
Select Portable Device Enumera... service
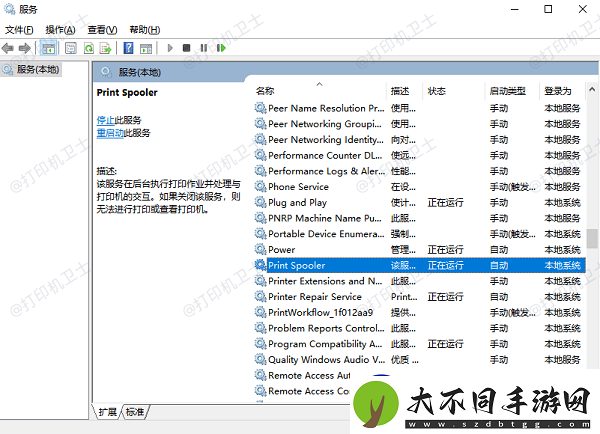[x=326, y=234]
